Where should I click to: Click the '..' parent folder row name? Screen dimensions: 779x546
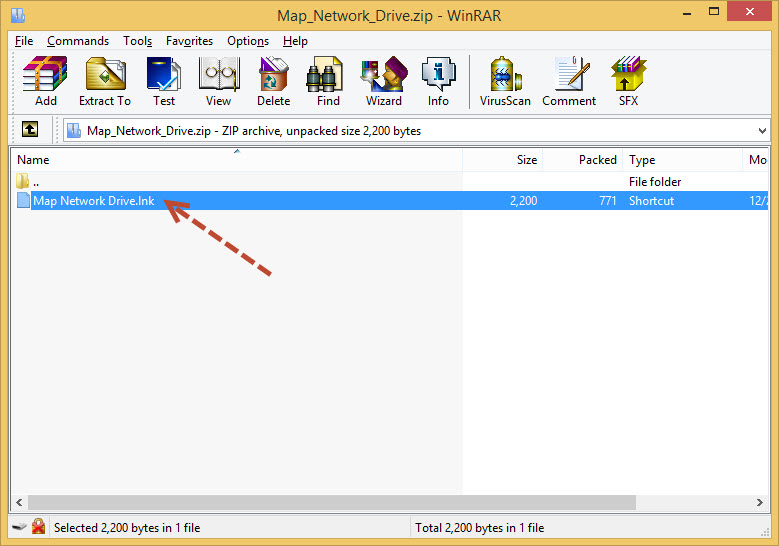(36, 182)
